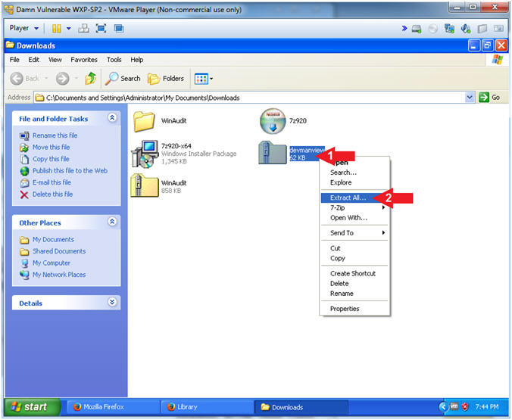Open the File menu

tap(14, 60)
